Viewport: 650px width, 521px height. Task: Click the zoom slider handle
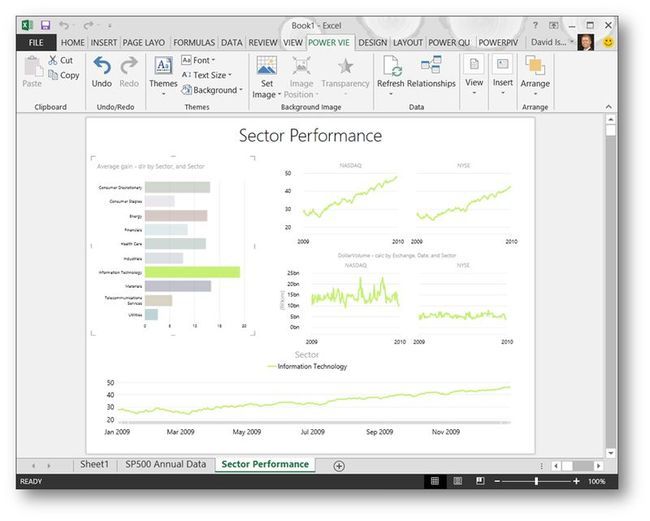pos(536,481)
